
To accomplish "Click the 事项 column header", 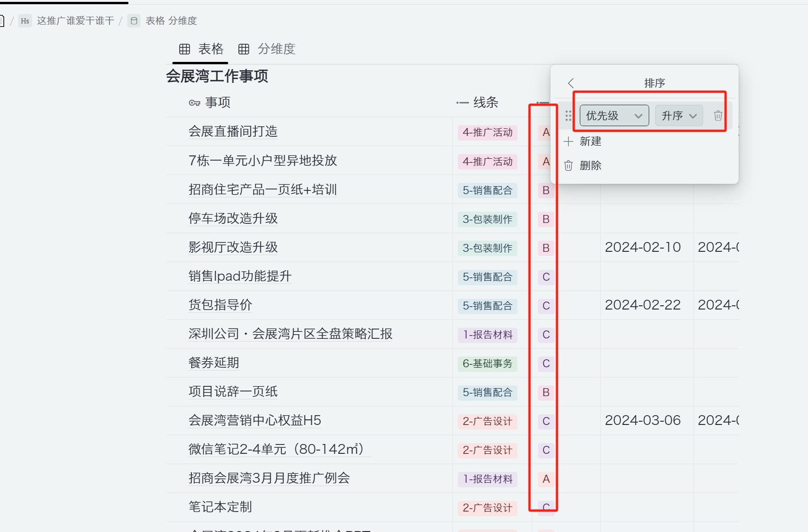I will pyautogui.click(x=210, y=102).
